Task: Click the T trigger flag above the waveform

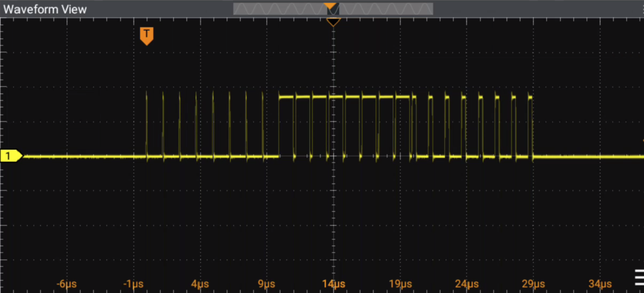Action: pyautogui.click(x=147, y=36)
